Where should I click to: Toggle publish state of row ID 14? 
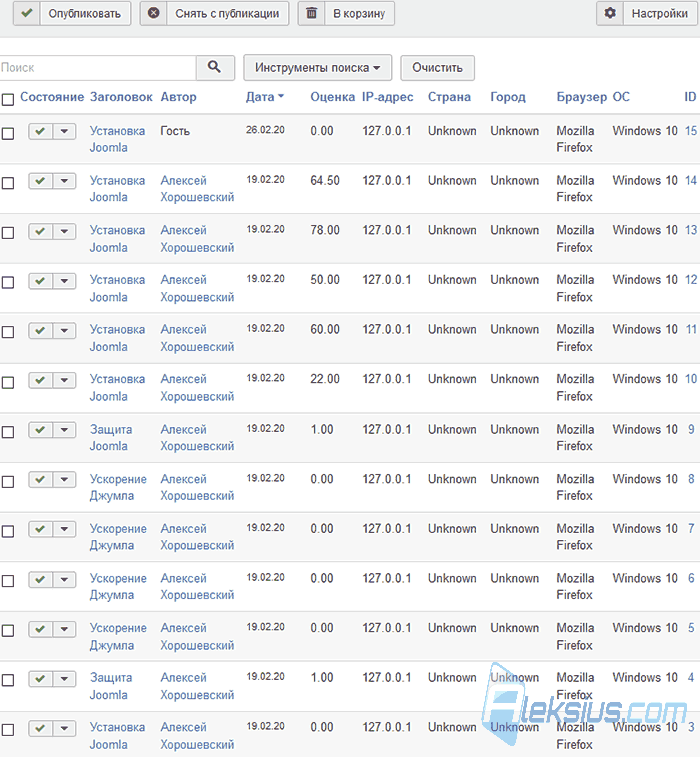pos(41,181)
